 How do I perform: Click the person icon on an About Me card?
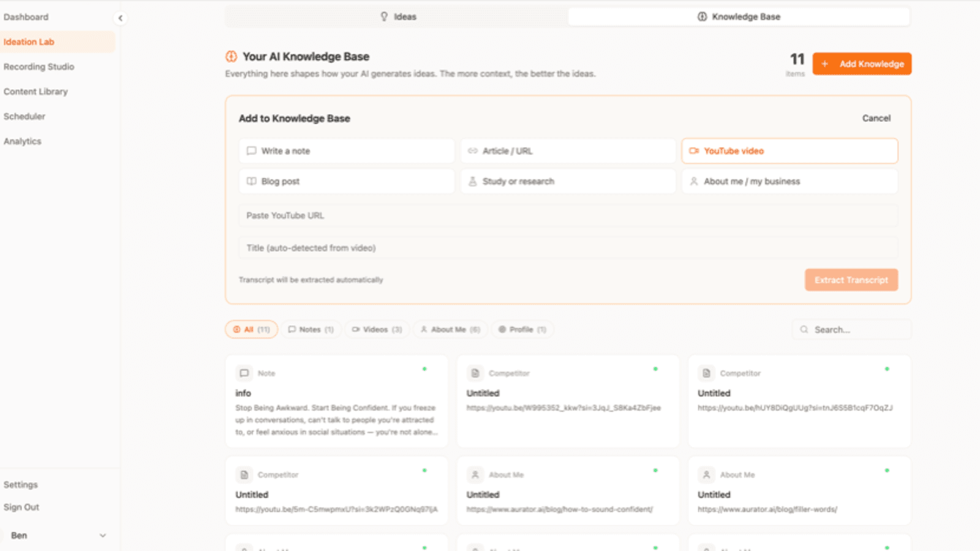tap(475, 474)
